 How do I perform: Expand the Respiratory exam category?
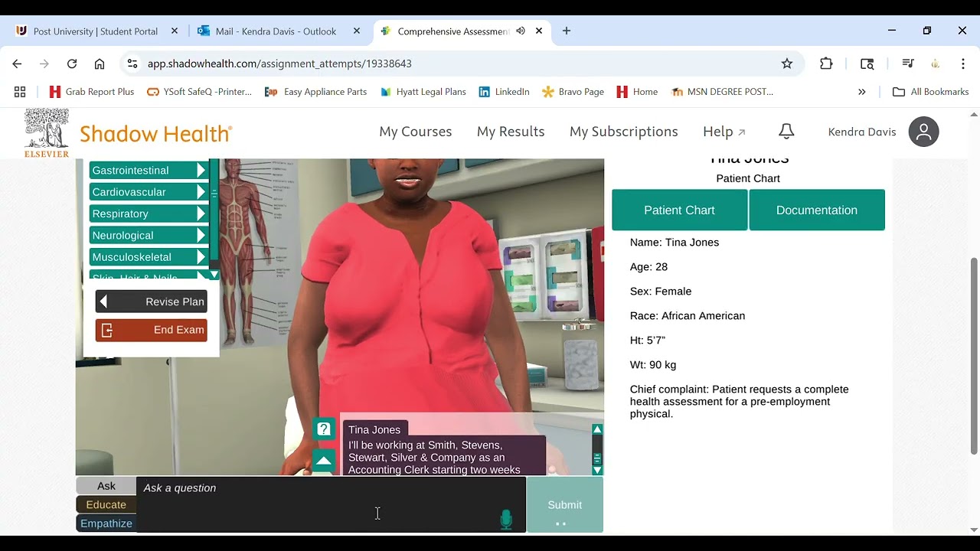coord(149,214)
